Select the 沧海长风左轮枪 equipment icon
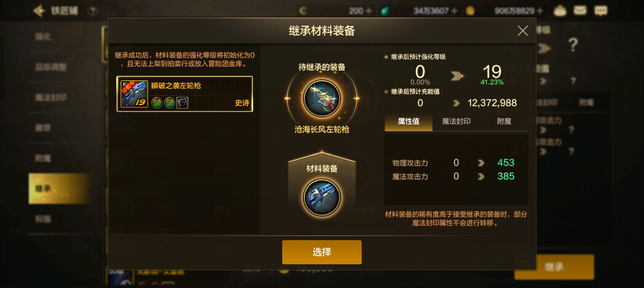Screen dimensions: 644x288 (x=322, y=98)
